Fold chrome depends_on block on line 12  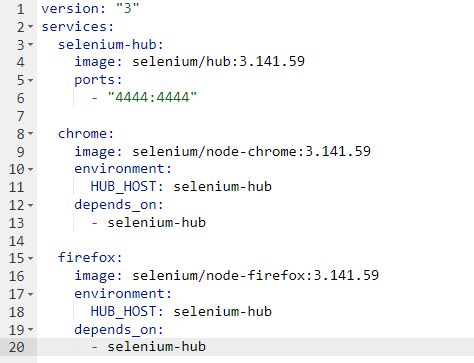coord(31,205)
